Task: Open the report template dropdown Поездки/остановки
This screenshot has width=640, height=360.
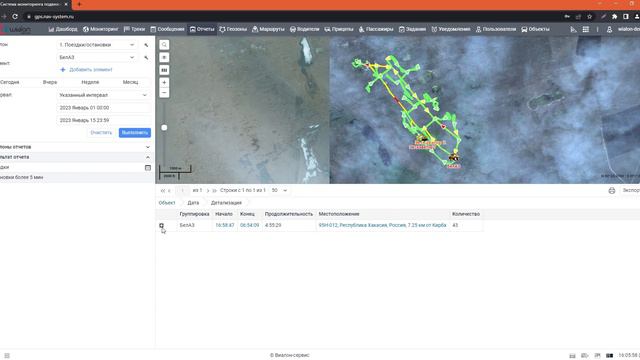Action: 97,45
